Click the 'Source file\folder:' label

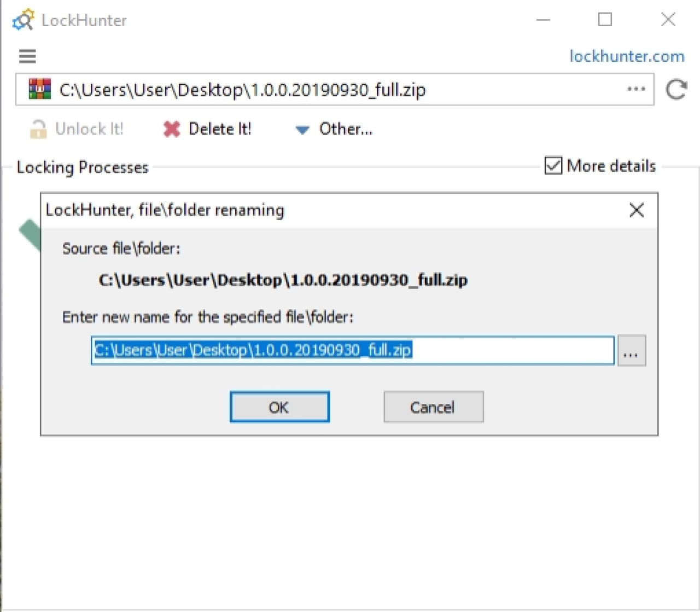pyautogui.click(x=121, y=249)
